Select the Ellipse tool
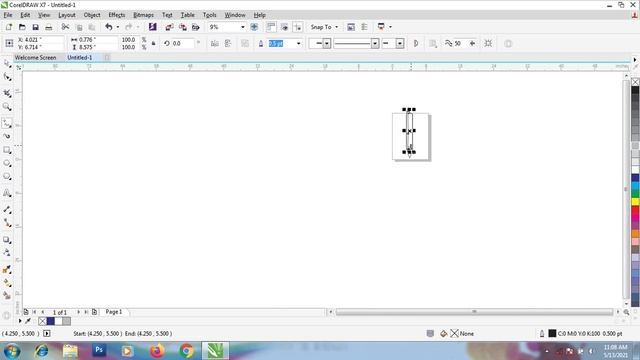Viewport: 640px width, 360px height. tap(7, 163)
